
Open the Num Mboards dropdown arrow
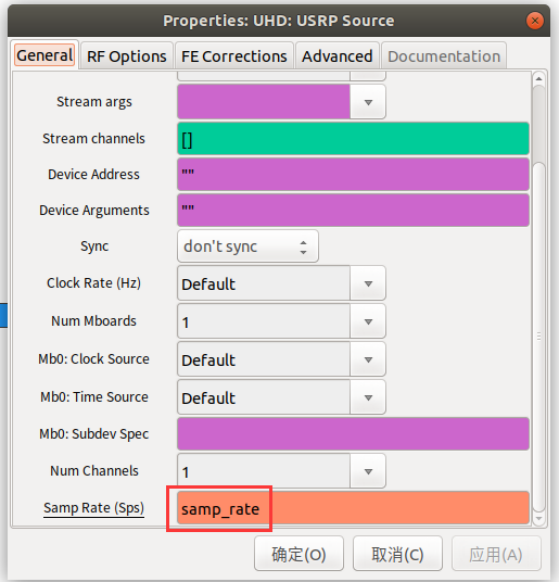(x=368, y=321)
